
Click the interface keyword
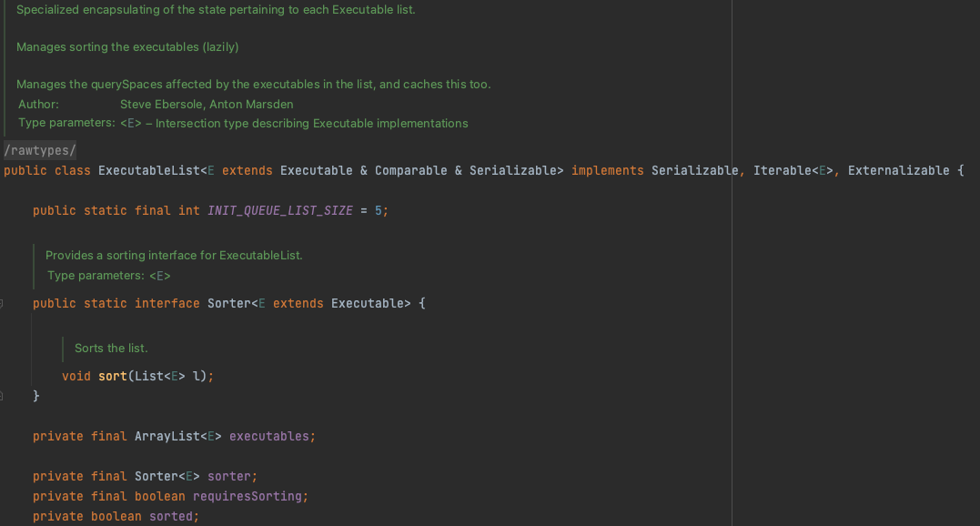[x=167, y=304]
